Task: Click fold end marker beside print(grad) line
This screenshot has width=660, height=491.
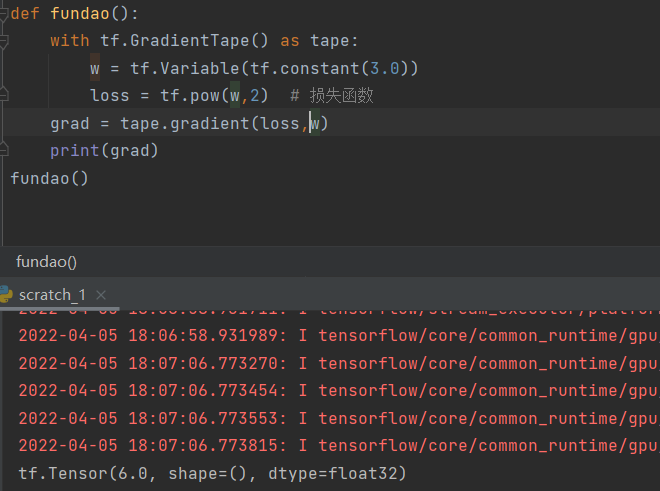Action: coord(4,150)
